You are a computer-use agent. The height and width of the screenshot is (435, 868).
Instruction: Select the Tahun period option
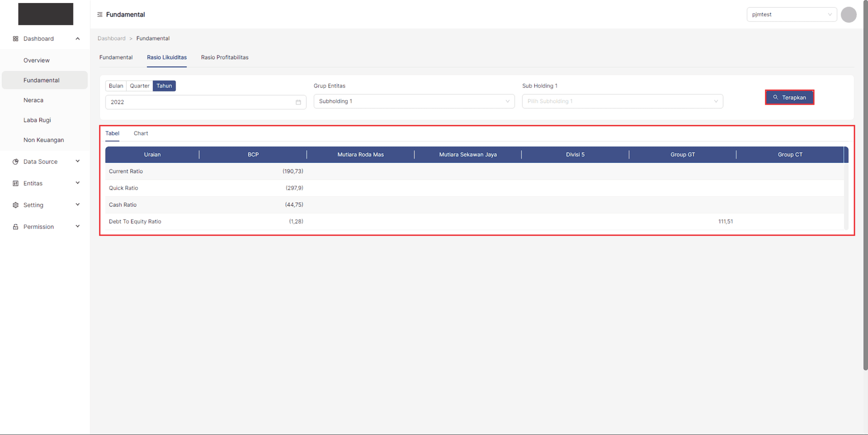164,86
